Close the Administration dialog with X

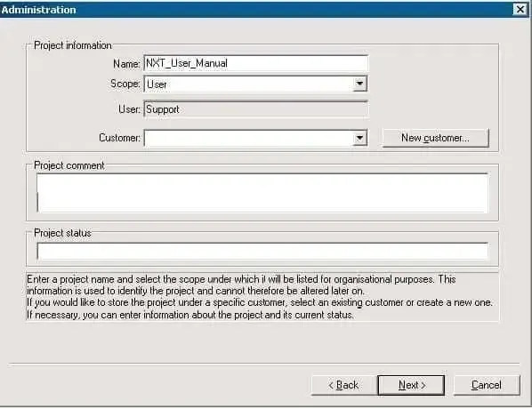[520, 9]
